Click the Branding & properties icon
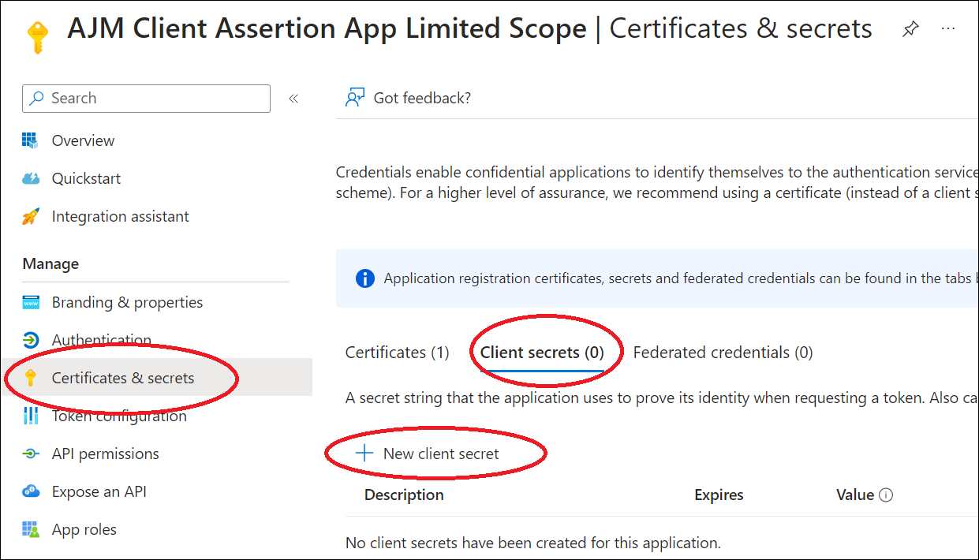979x560 pixels. [31, 303]
